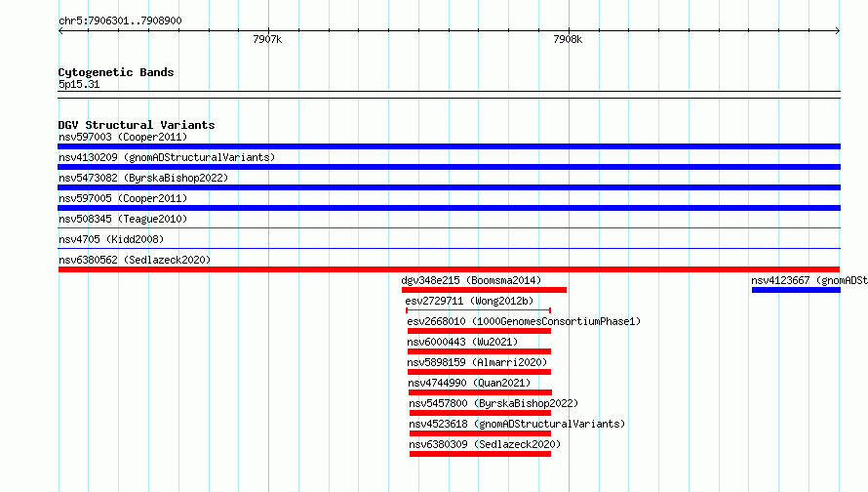Click the blue bar under nsv5473082
The width and height of the screenshot is (868, 492).
click(449, 187)
